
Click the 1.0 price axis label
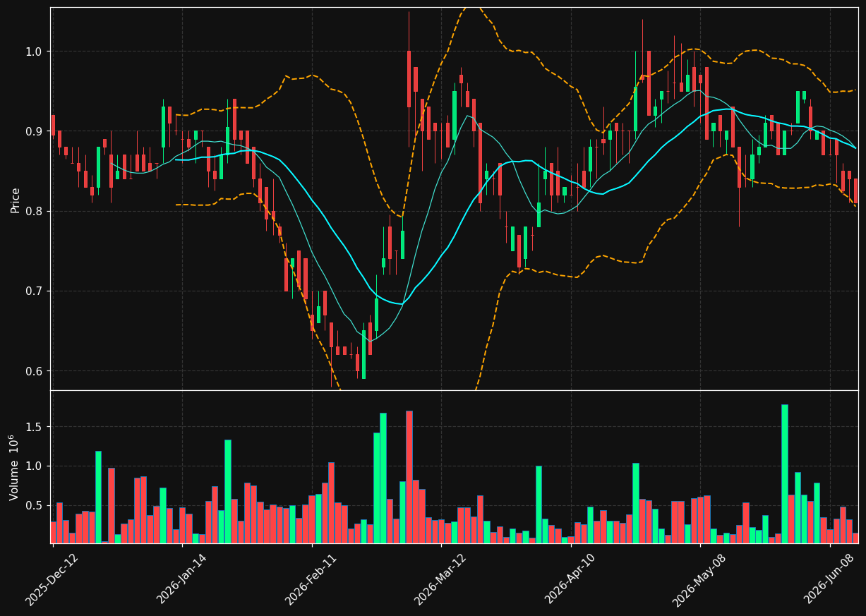pyautogui.click(x=35, y=52)
